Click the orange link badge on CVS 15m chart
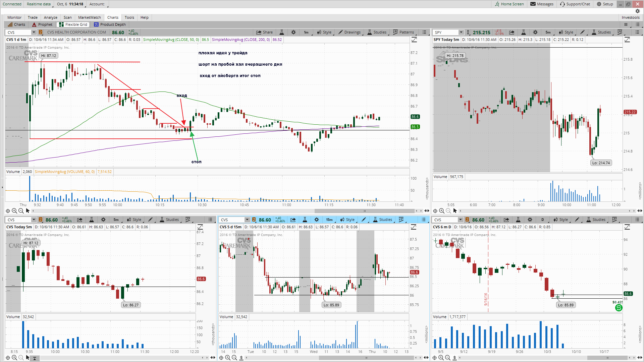This screenshot has height=362, width=644. pos(254,220)
